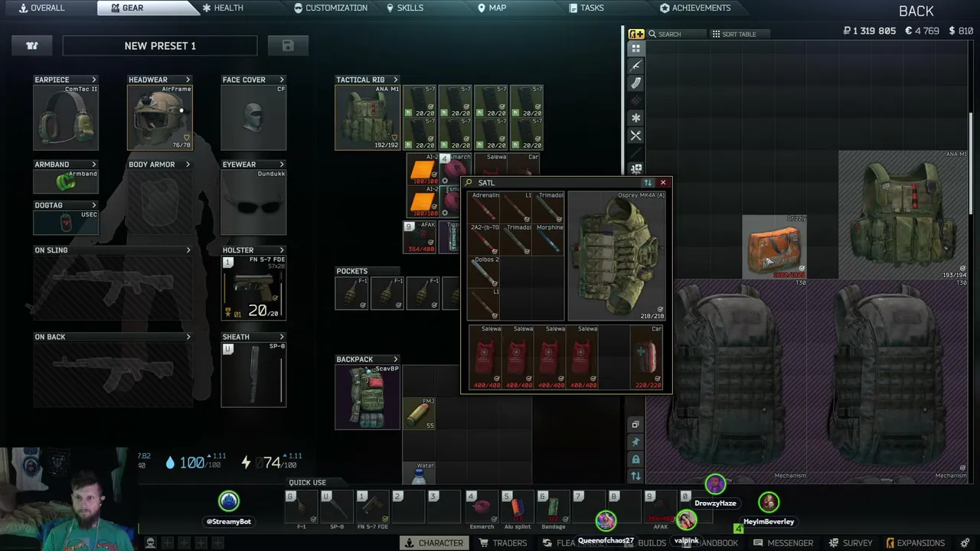
Task: Switch to the Map tab
Action: [492, 8]
